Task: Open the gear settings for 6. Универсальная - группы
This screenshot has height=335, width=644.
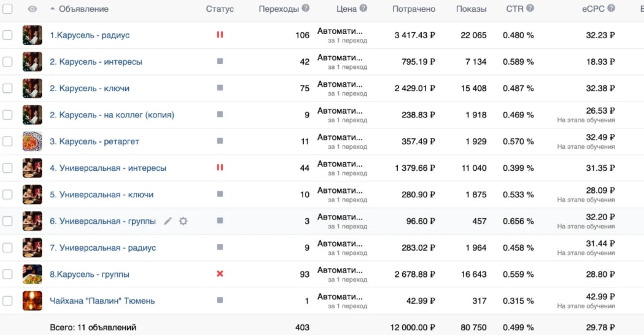Action: (x=183, y=221)
